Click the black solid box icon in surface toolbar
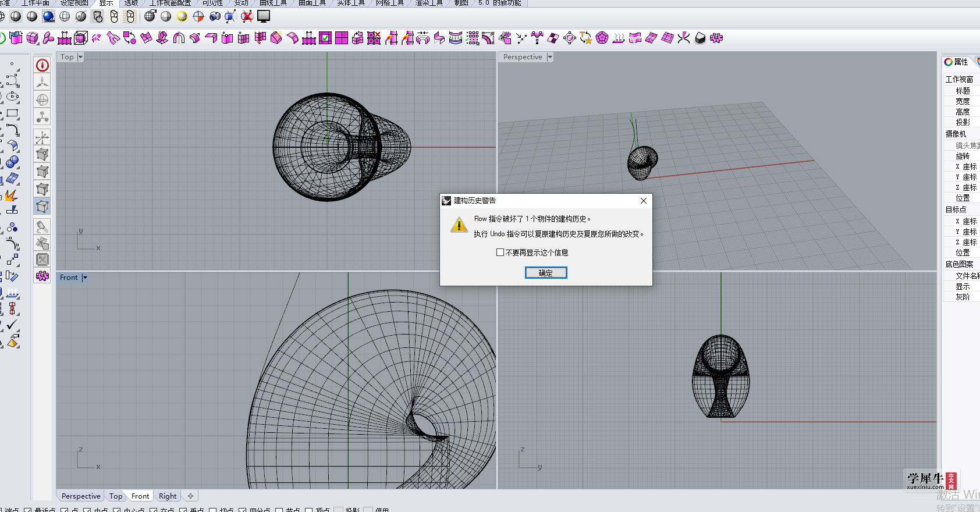Viewport: 980px width, 512px height. (700, 38)
